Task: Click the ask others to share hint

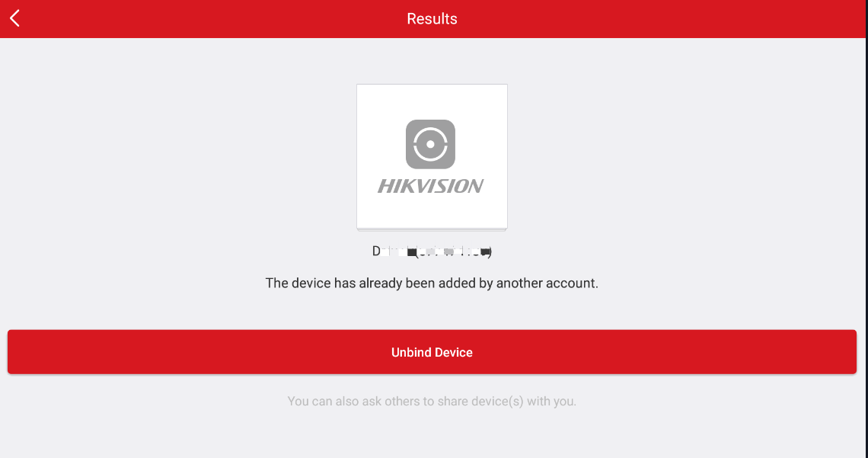Action: [x=432, y=401]
